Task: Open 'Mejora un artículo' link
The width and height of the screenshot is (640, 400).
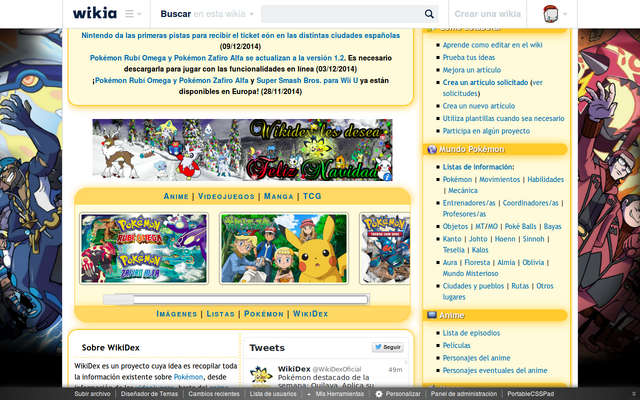Action: point(472,70)
